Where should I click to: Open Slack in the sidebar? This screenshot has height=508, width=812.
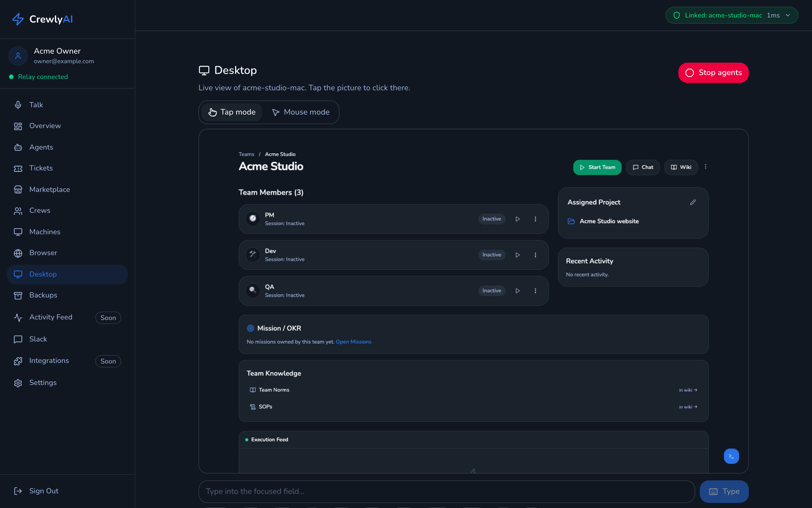click(x=67, y=339)
